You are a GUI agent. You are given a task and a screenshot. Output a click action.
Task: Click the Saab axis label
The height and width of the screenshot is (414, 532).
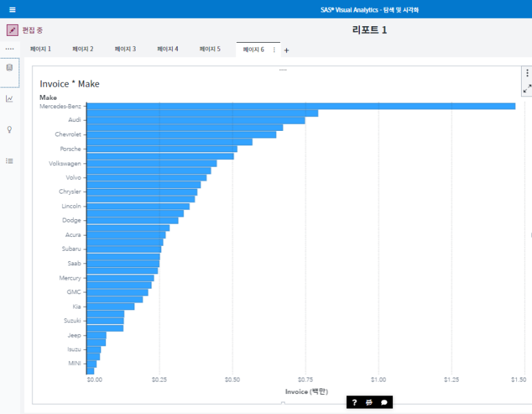pos(74,263)
